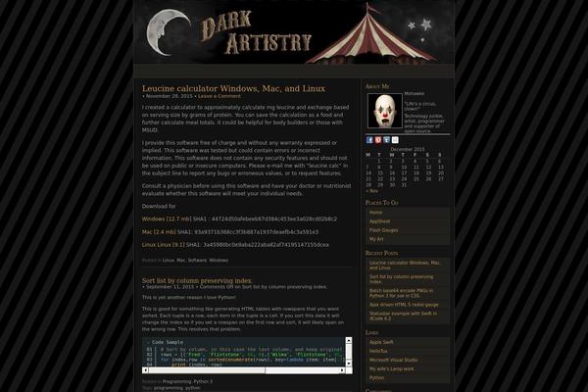Viewport: 588px width, 392px height.
Task: Click the white email icon in sidebar
Action: (x=395, y=140)
